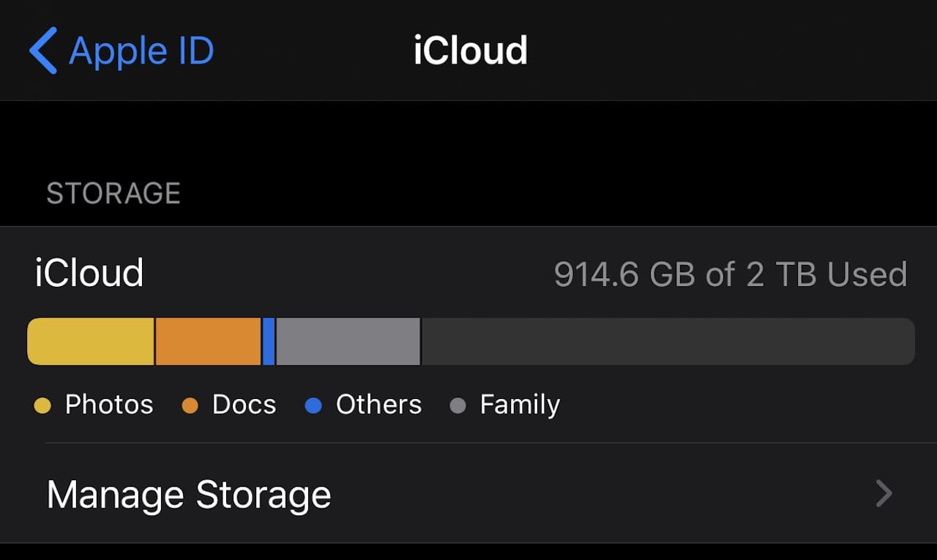Screen dimensions: 937x560
Task: Tap the yellow Photos legend dot
Action: pyautogui.click(x=42, y=406)
